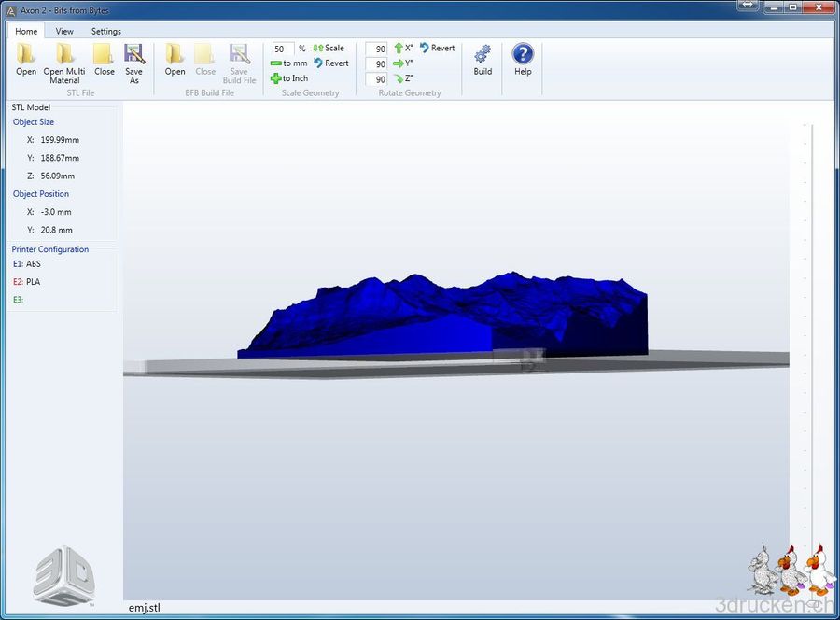Click the Y position value 20.8 mm
This screenshot has width=840, height=620.
coord(57,230)
